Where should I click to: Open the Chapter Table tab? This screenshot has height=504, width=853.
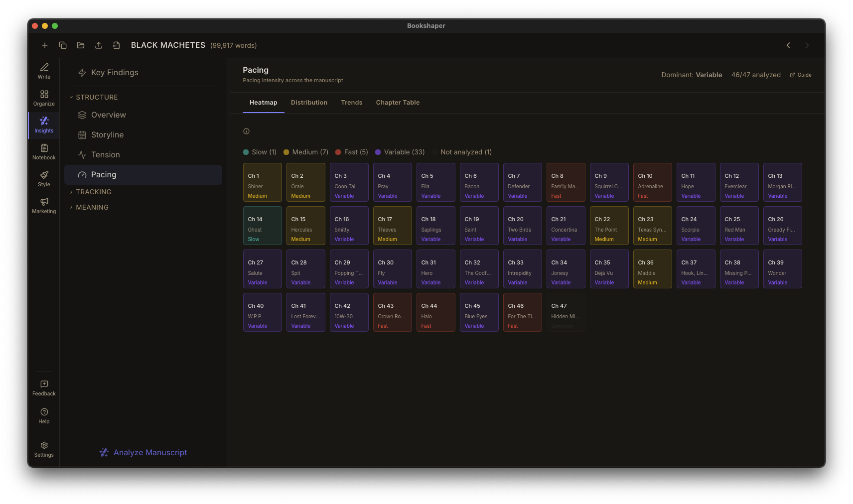click(x=398, y=102)
